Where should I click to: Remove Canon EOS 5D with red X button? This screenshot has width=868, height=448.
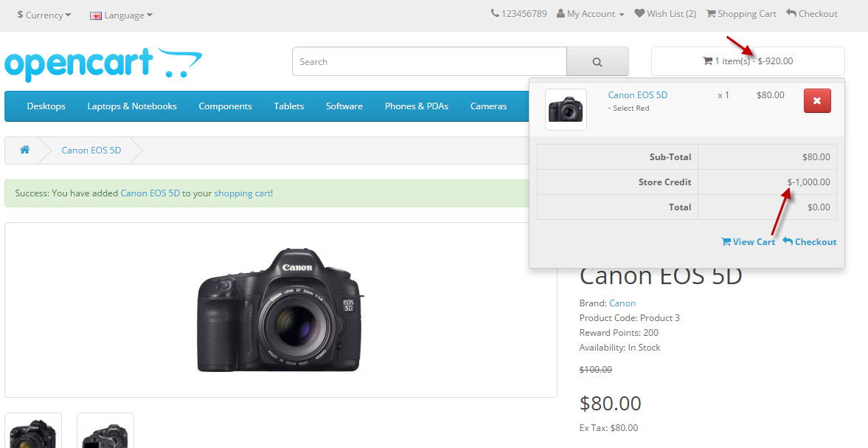coord(817,101)
